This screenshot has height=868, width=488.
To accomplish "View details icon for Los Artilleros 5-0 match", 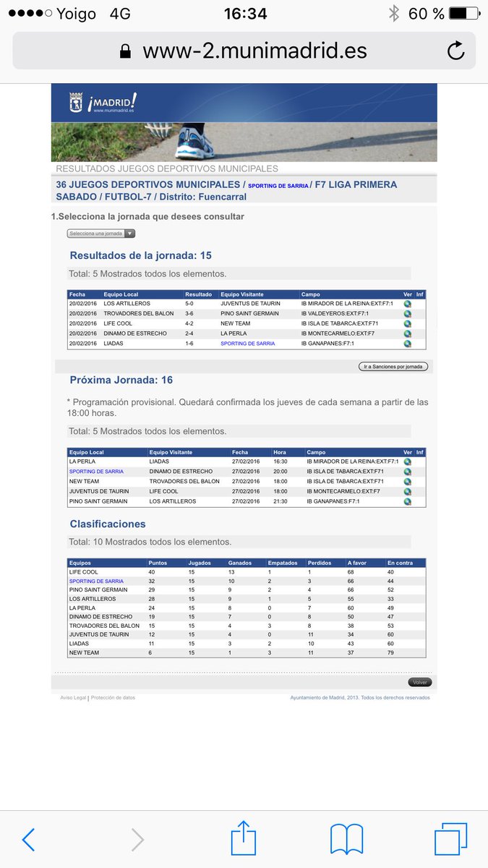I will click(408, 304).
